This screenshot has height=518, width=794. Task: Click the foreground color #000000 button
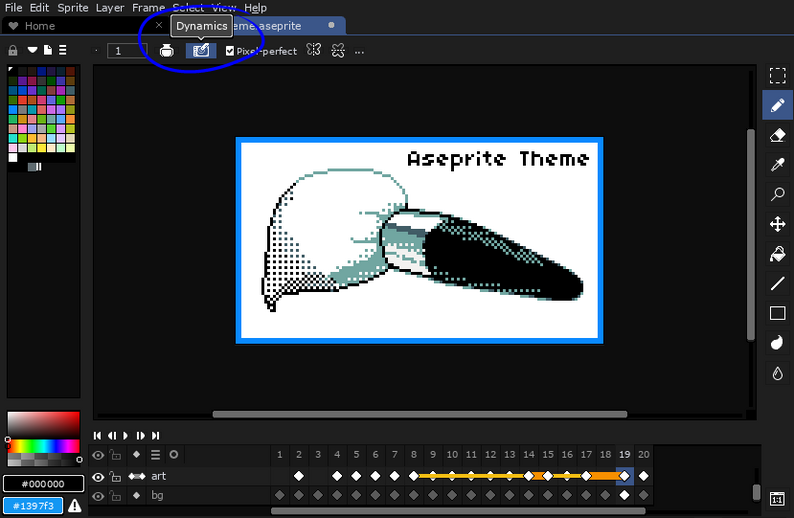(x=43, y=484)
